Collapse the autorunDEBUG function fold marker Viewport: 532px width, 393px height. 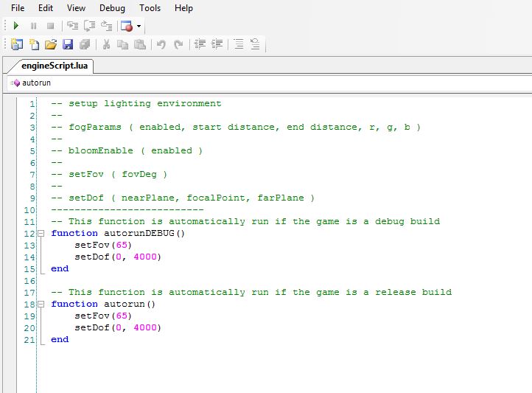tap(41, 234)
